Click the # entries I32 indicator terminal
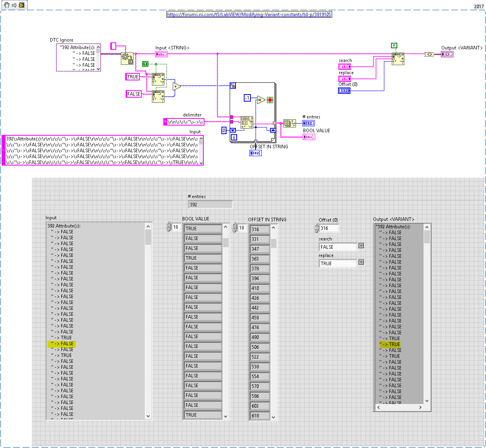 [x=309, y=123]
